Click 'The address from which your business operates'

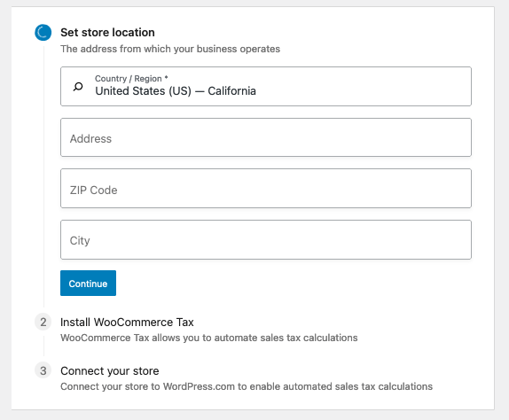click(x=170, y=49)
